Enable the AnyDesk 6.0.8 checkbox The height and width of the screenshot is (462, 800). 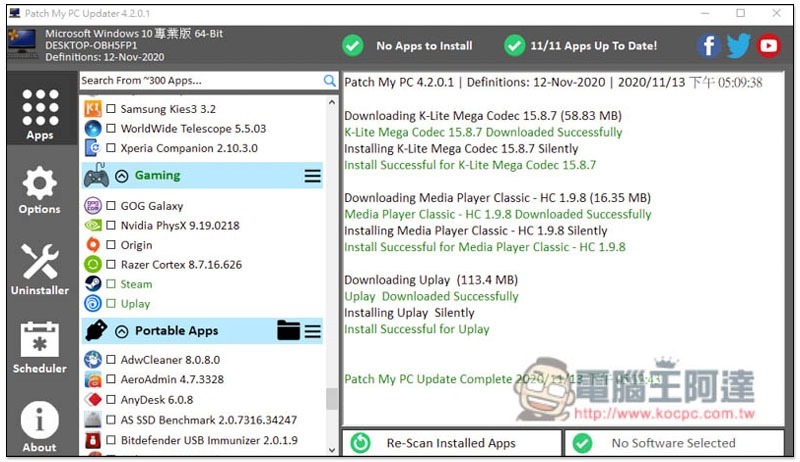[111, 399]
